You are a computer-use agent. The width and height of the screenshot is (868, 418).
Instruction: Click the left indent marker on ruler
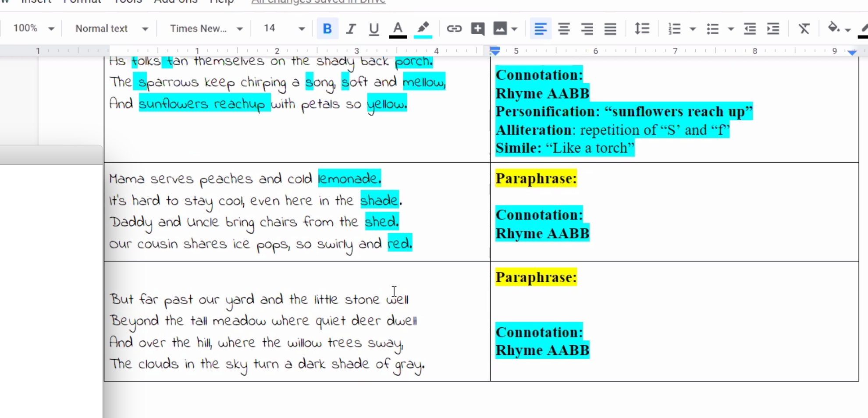[x=495, y=51]
